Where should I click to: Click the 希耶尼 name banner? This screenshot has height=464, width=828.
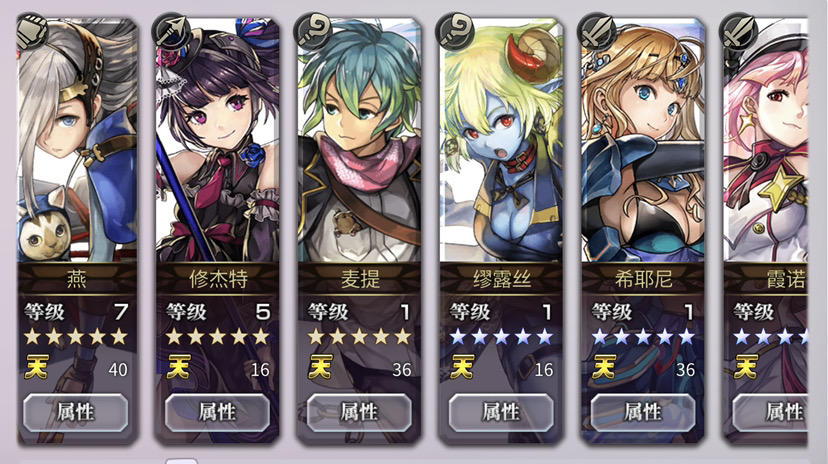point(643,279)
